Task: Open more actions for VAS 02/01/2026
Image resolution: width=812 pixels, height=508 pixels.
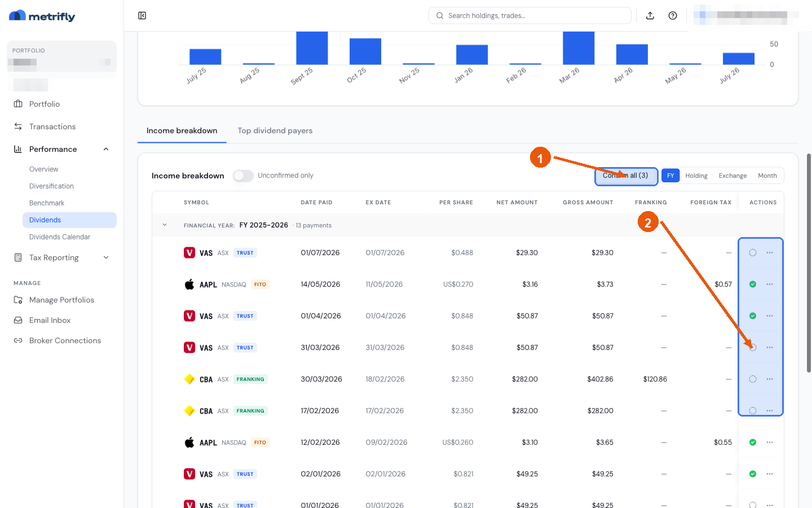Action: (x=770, y=474)
